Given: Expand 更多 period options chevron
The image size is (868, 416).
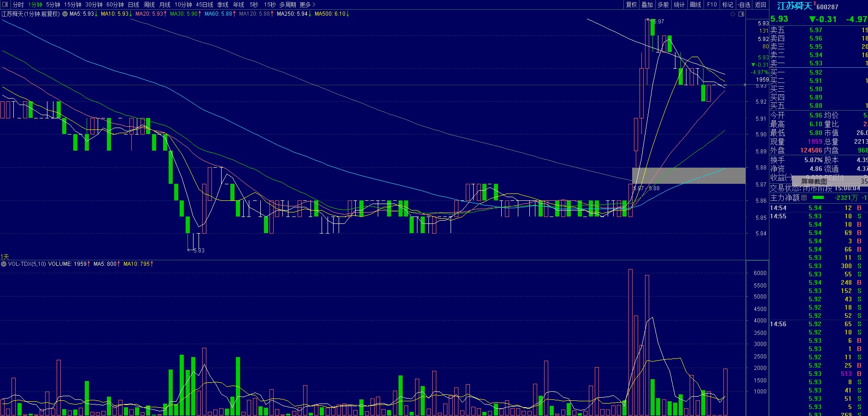Looking at the screenshot, I should click(x=314, y=5).
